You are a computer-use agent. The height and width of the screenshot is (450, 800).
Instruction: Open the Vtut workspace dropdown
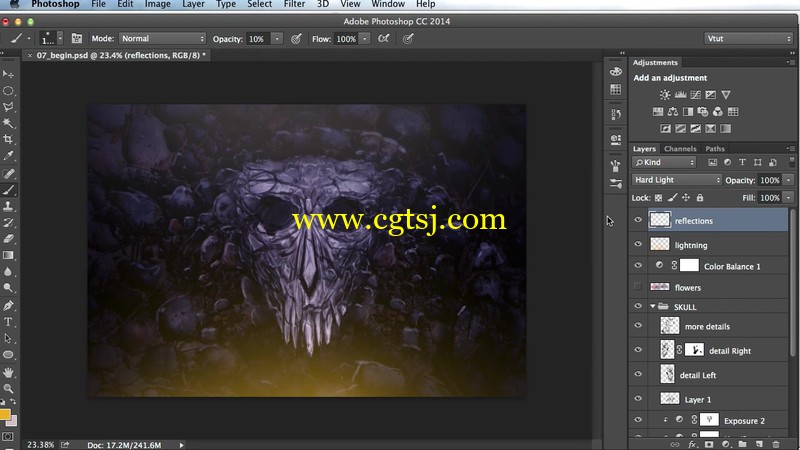point(748,38)
